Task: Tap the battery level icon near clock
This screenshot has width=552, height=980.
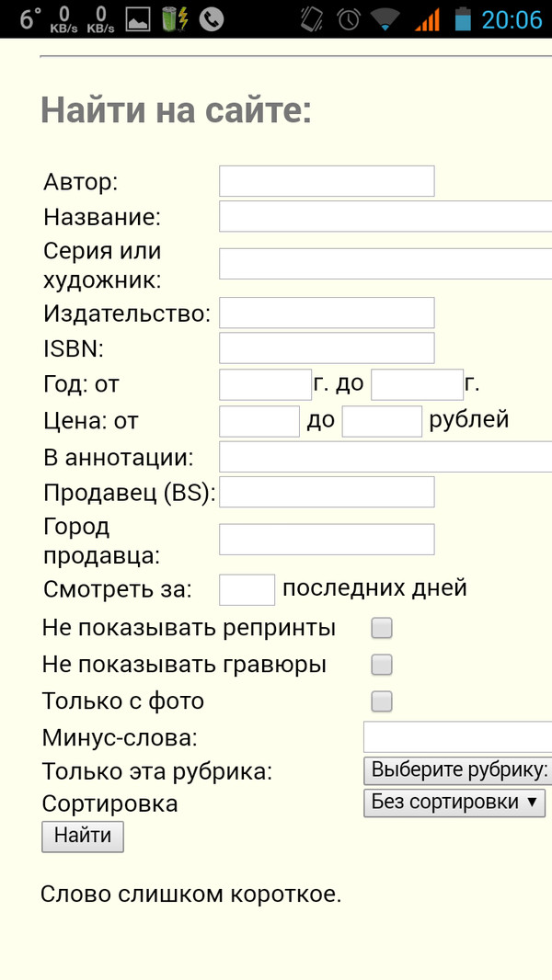Action: (462, 19)
